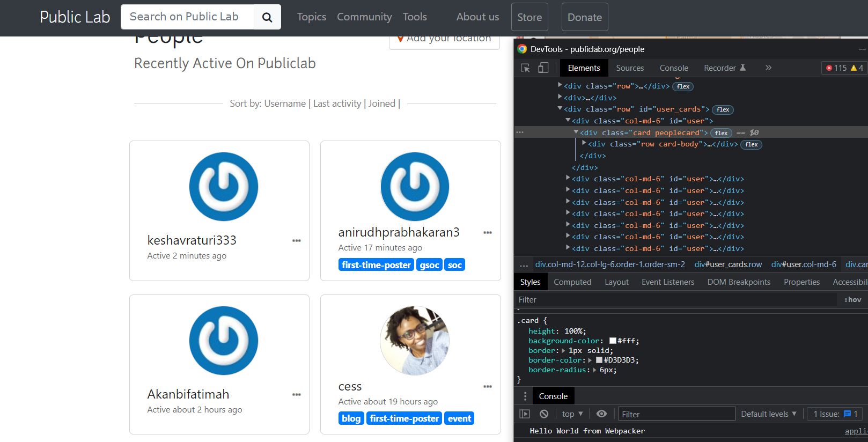This screenshot has height=442, width=868.
Task: Expand the first div class row node
Action: tap(560, 85)
